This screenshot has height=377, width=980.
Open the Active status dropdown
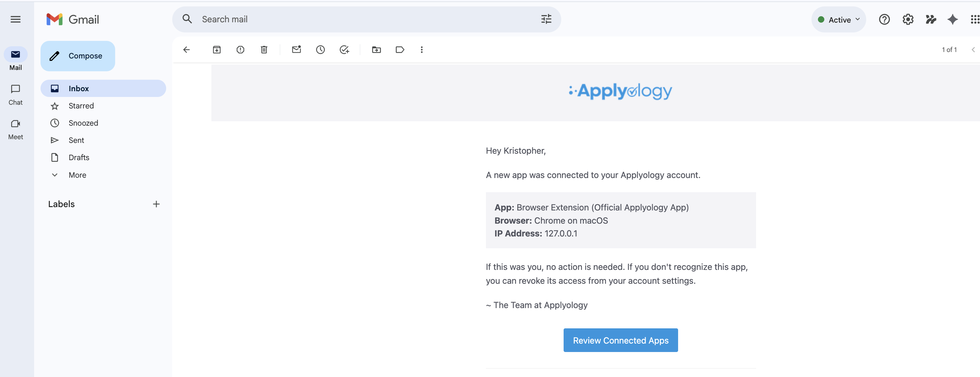[x=839, y=19]
